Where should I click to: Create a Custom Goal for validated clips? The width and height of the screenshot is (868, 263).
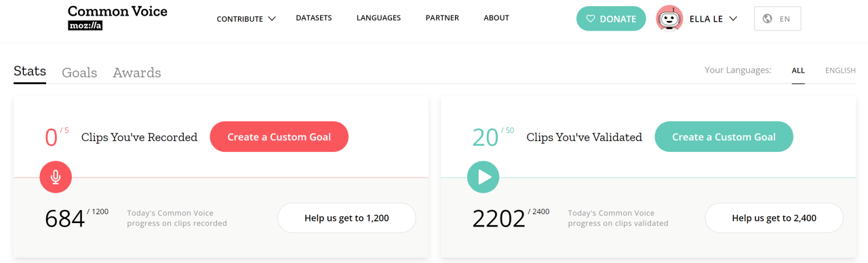click(x=724, y=137)
